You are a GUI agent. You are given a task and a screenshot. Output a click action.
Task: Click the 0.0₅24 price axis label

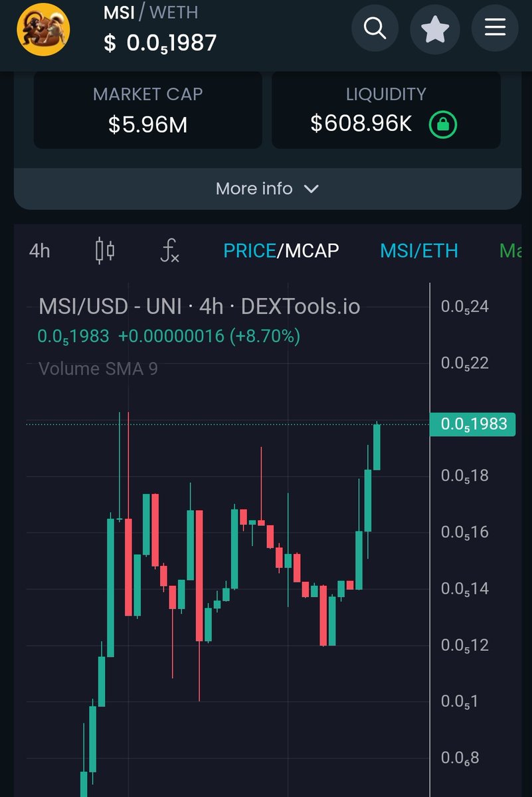(465, 307)
